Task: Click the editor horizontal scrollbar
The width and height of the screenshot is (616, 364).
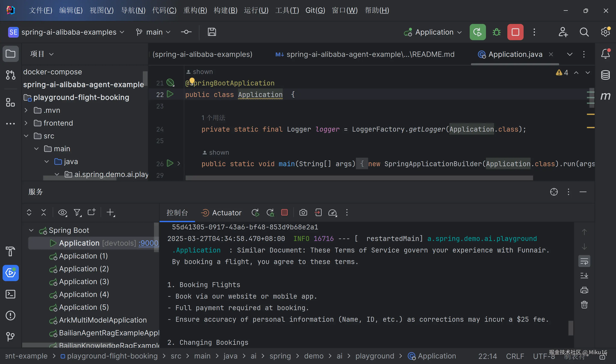Action: click(359, 178)
